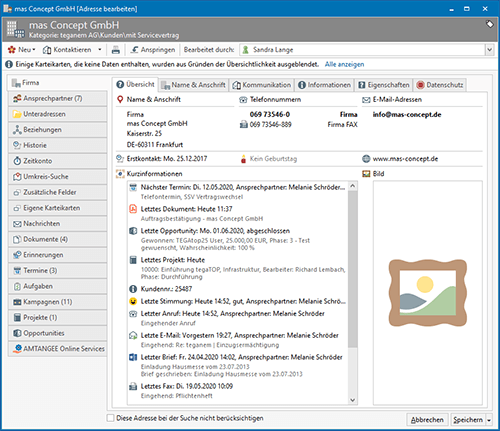Click the www.mas-concept.de website link
This screenshot has width=500, height=431.
405,159
